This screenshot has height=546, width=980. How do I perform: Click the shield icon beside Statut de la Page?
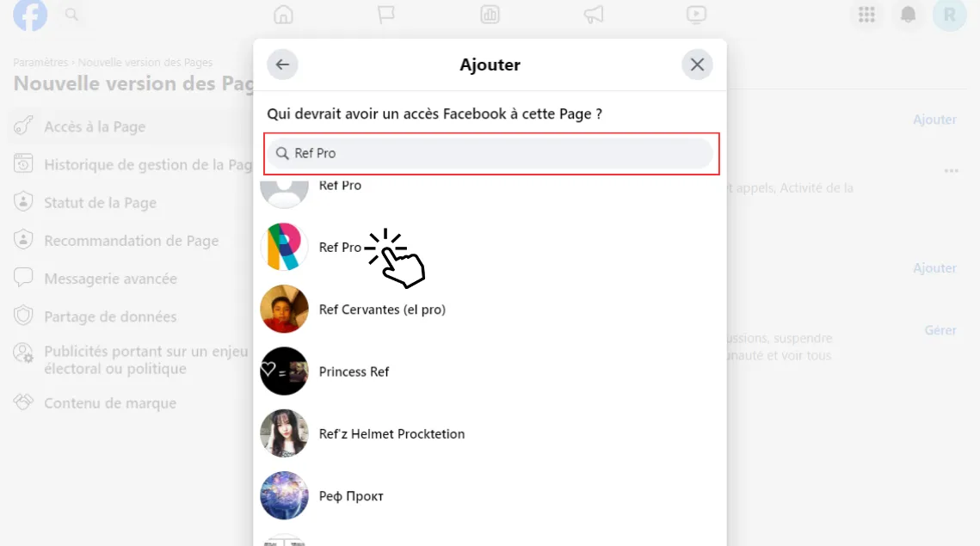23,202
